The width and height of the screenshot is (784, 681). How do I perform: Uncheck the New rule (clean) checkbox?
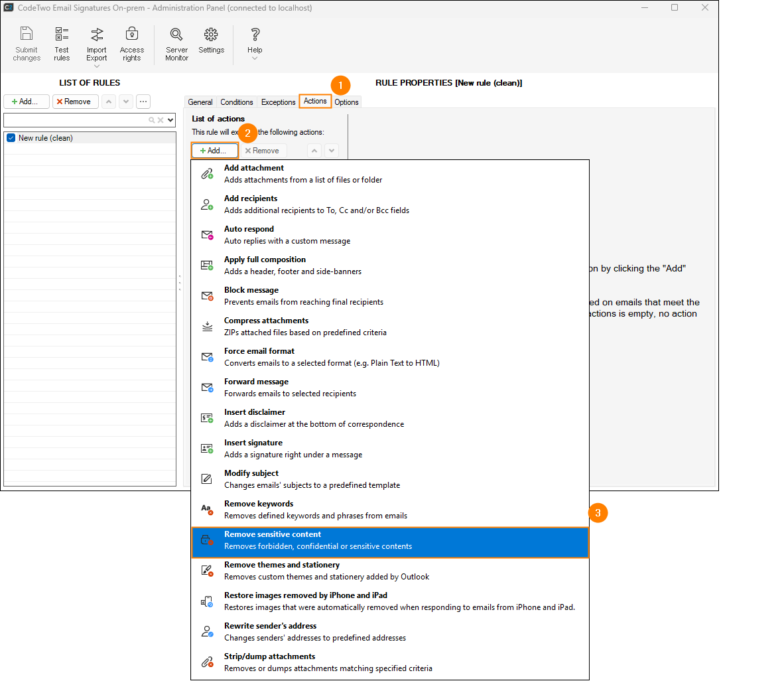click(x=11, y=138)
